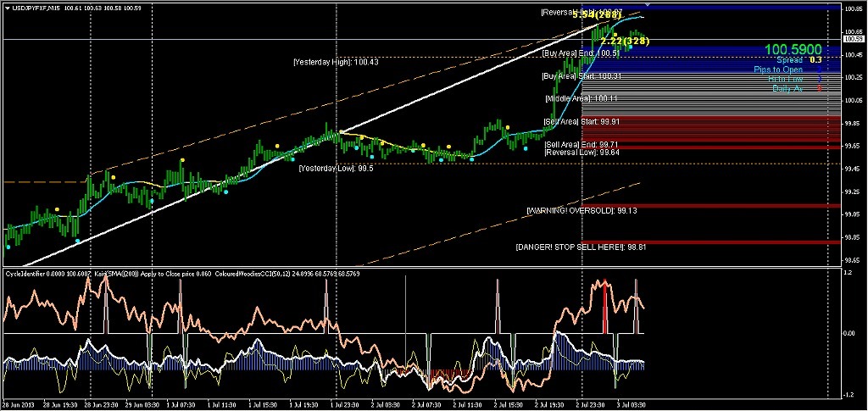
Task: Click the 0.00 indicator scale value
Action: coord(849,334)
